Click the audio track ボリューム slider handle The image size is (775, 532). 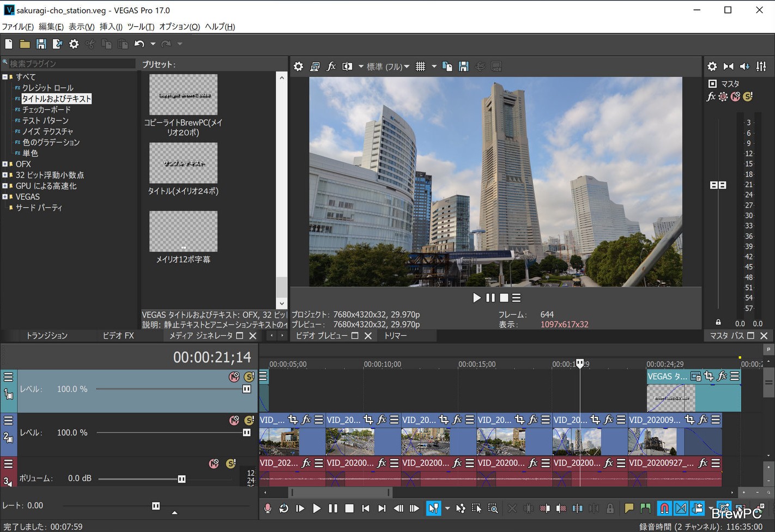click(x=181, y=479)
